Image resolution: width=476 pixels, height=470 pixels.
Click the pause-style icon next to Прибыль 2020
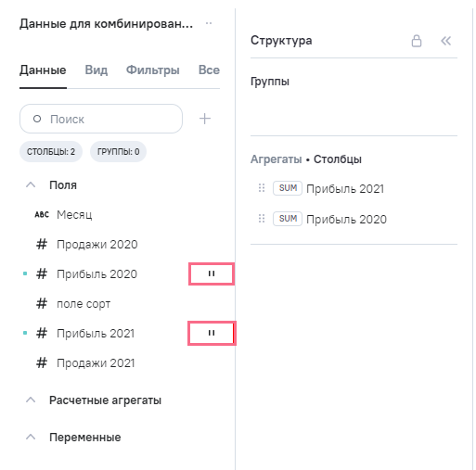point(212,273)
